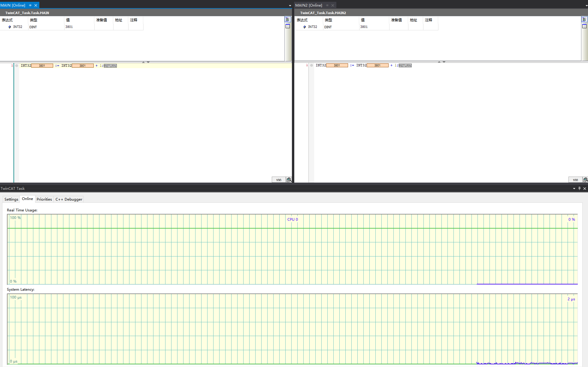Click textual view icon in MAIN2 declaration pane
This screenshot has height=367, width=588.
point(584,20)
